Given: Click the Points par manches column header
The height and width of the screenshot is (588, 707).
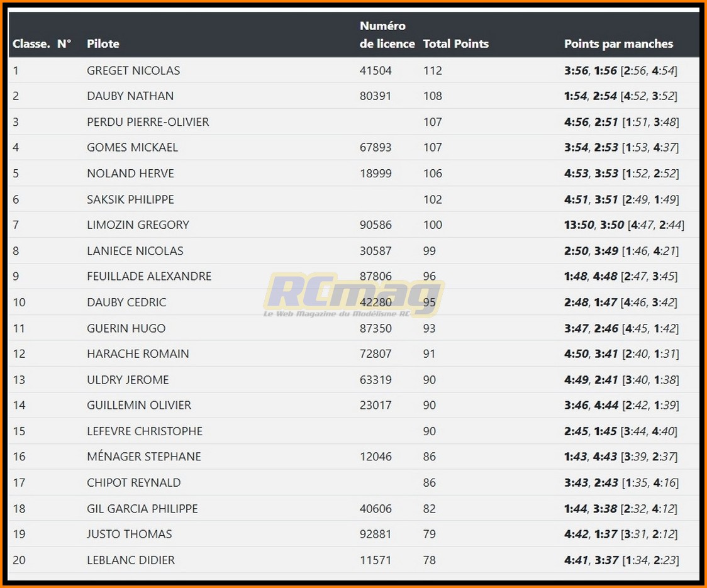Looking at the screenshot, I should click(618, 44).
